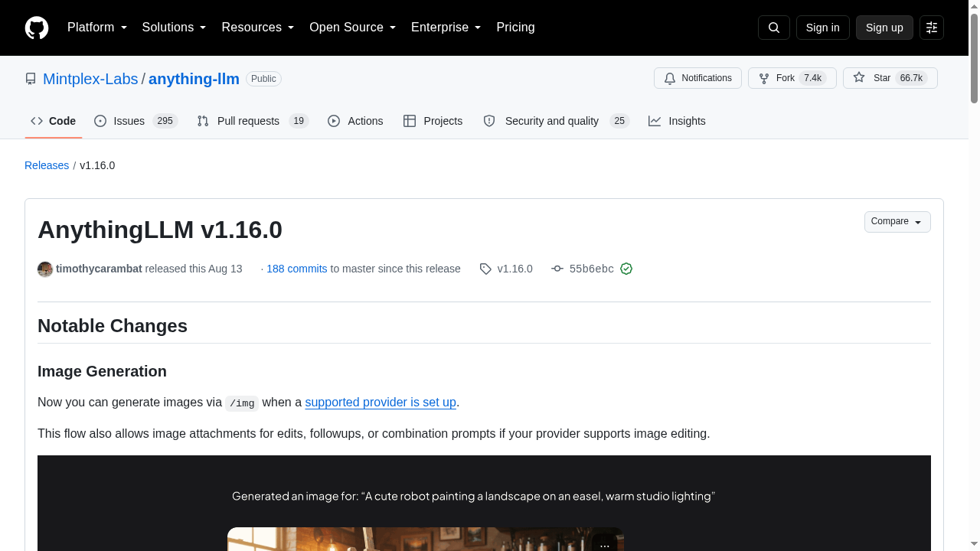
Task: Open the Insights tab
Action: [677, 121]
